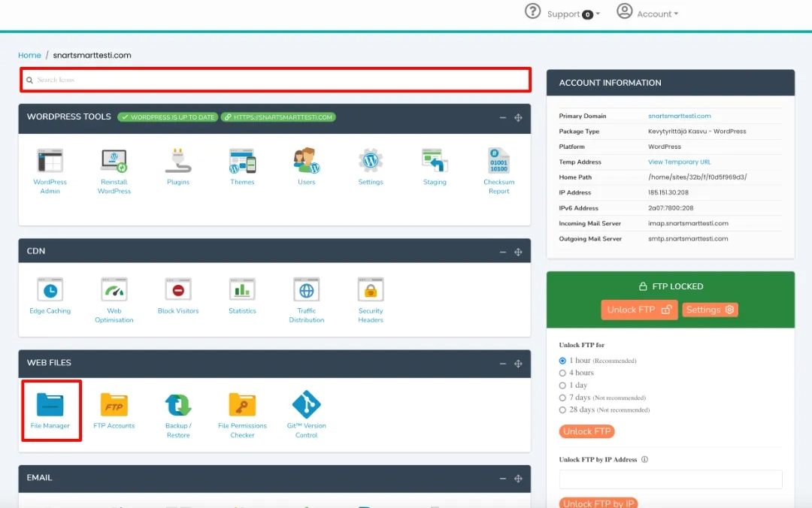812x508 pixels.
Task: Collapse the Email panel
Action: tap(503, 479)
